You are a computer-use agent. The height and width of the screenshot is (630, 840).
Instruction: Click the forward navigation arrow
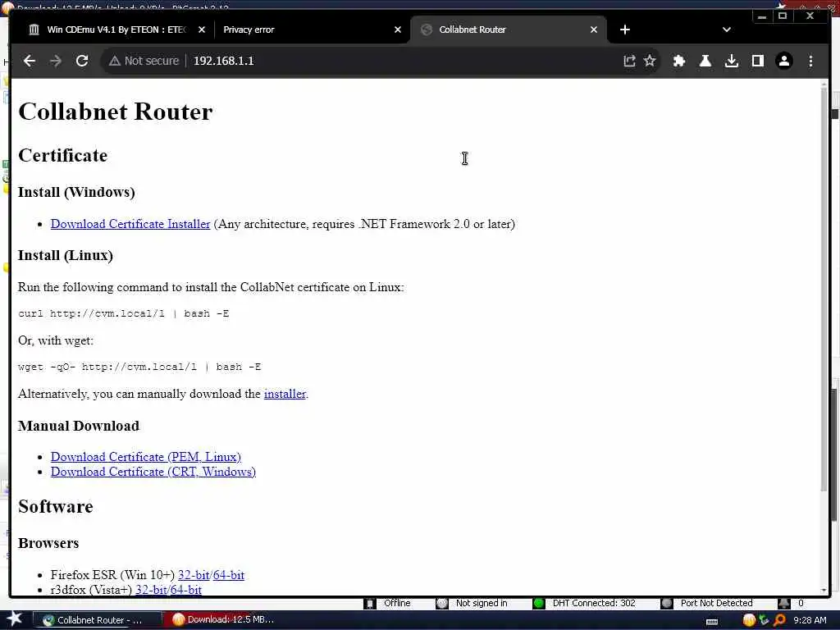point(56,61)
